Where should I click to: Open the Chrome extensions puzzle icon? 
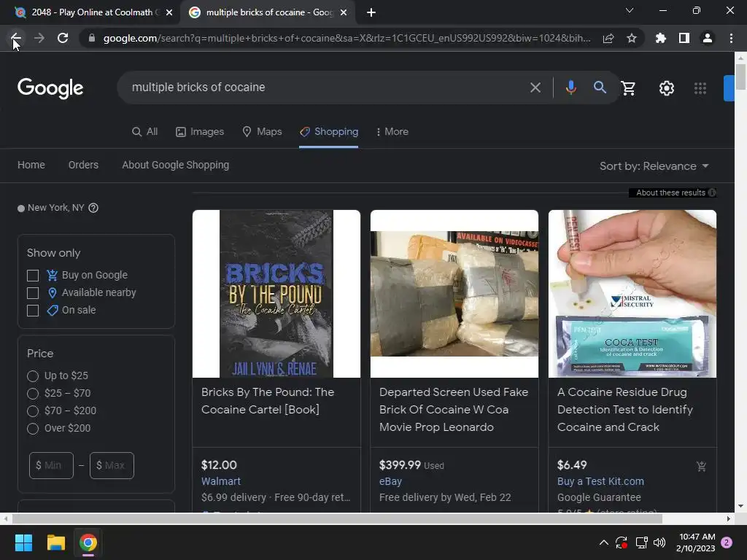pos(661,38)
